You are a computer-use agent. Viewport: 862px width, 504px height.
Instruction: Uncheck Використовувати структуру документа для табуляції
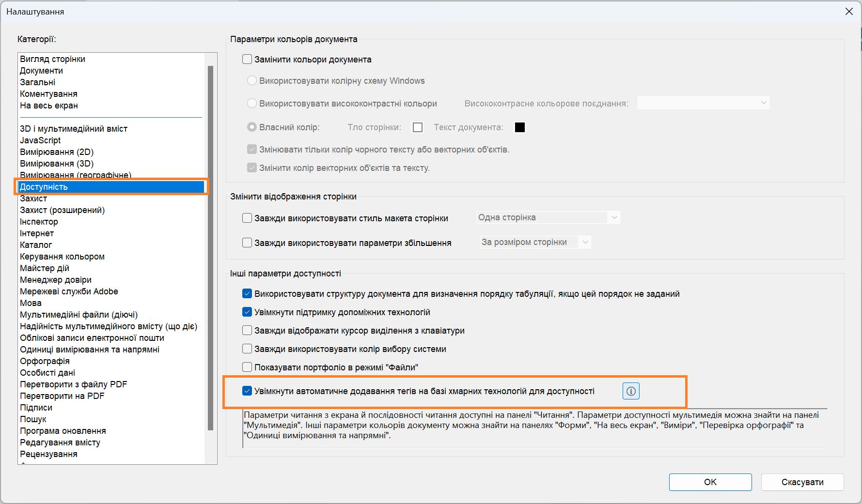(x=247, y=293)
